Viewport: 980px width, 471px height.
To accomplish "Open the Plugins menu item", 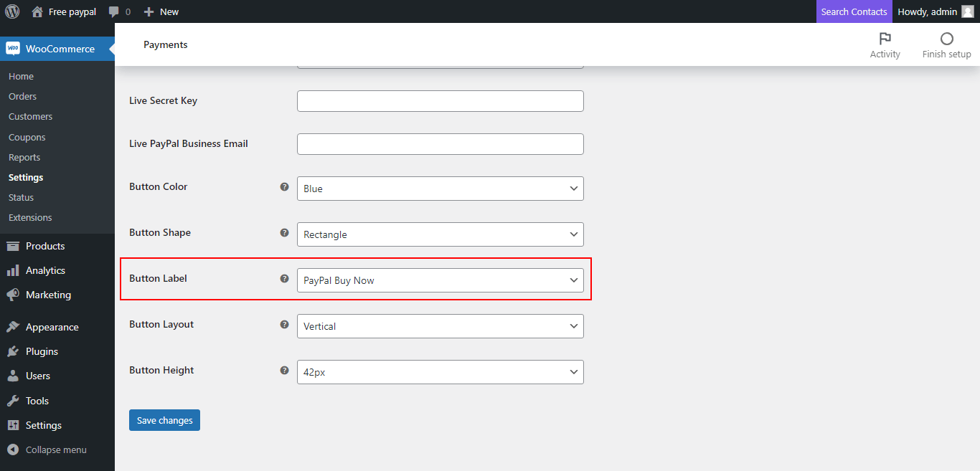I will (x=42, y=351).
